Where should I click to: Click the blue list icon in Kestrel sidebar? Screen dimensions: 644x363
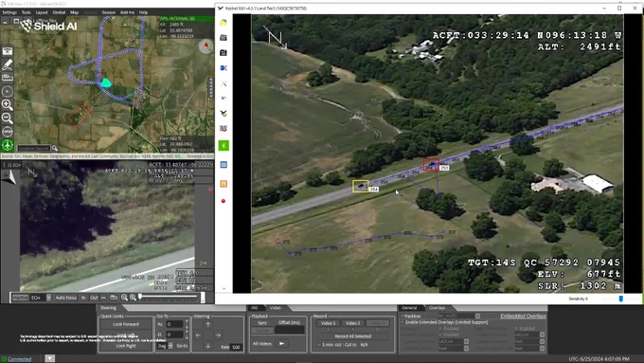coord(224,165)
